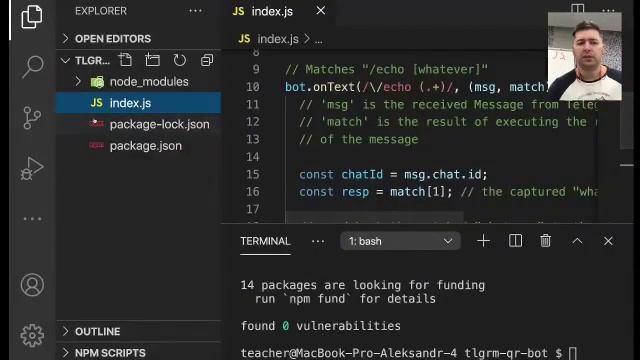The width and height of the screenshot is (640, 360).
Task: Create a new file in TLGR folder
Action: pyautogui.click(x=125, y=60)
